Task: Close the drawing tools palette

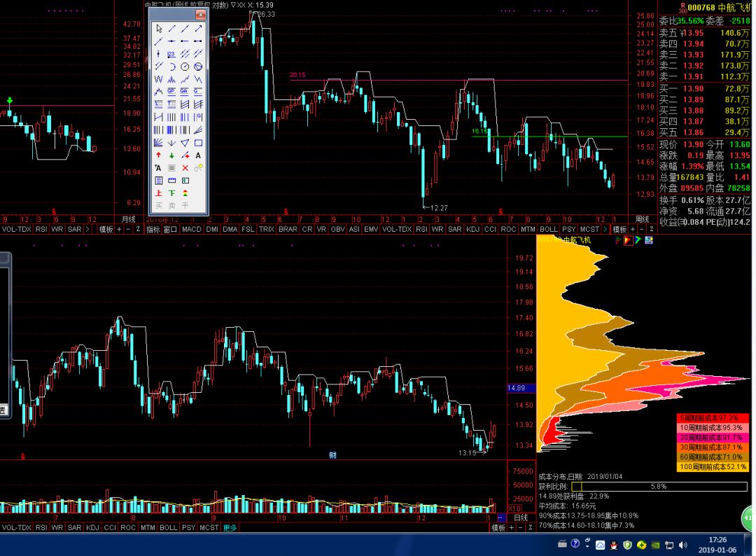Action: coord(200,14)
